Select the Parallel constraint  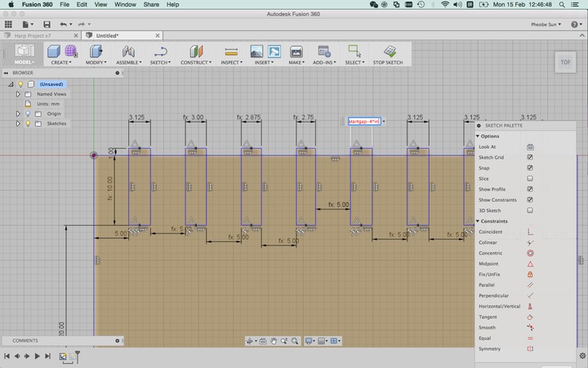[x=530, y=285]
